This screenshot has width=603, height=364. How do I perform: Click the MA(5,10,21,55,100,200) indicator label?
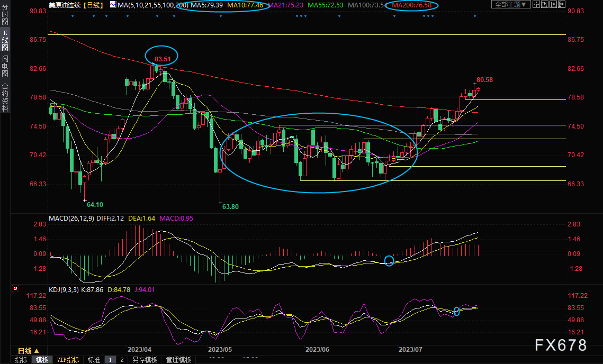tap(152, 5)
